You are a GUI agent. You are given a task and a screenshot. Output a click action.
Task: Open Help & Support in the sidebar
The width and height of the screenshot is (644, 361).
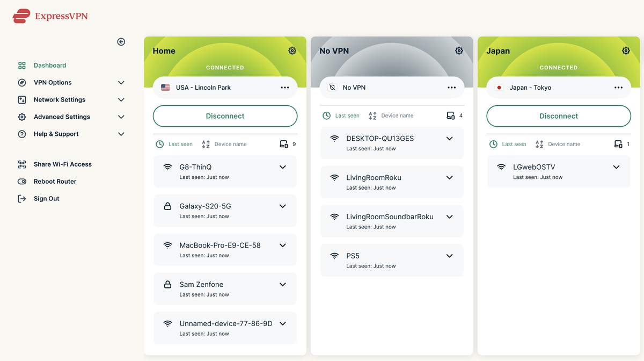tap(56, 134)
